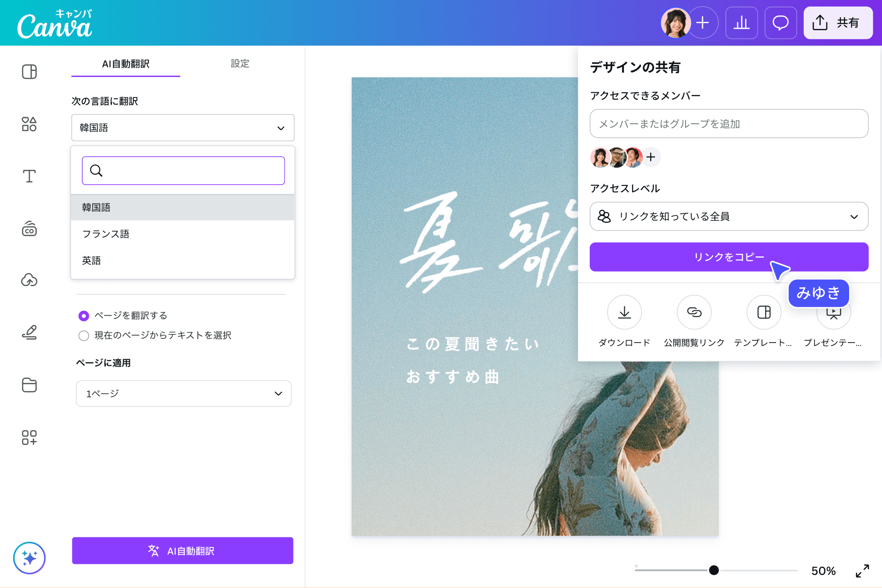Click the メンバーまたはグループを追加 field

(729, 124)
